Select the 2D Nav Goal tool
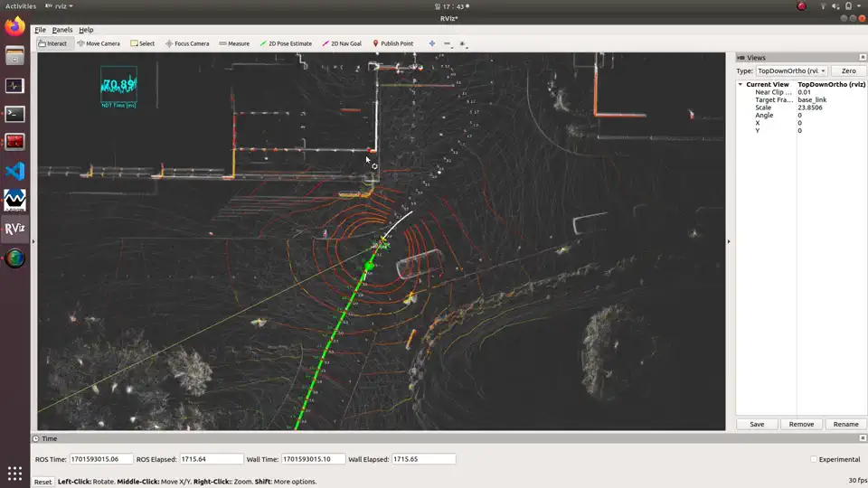The width and height of the screenshot is (868, 488). 342,43
